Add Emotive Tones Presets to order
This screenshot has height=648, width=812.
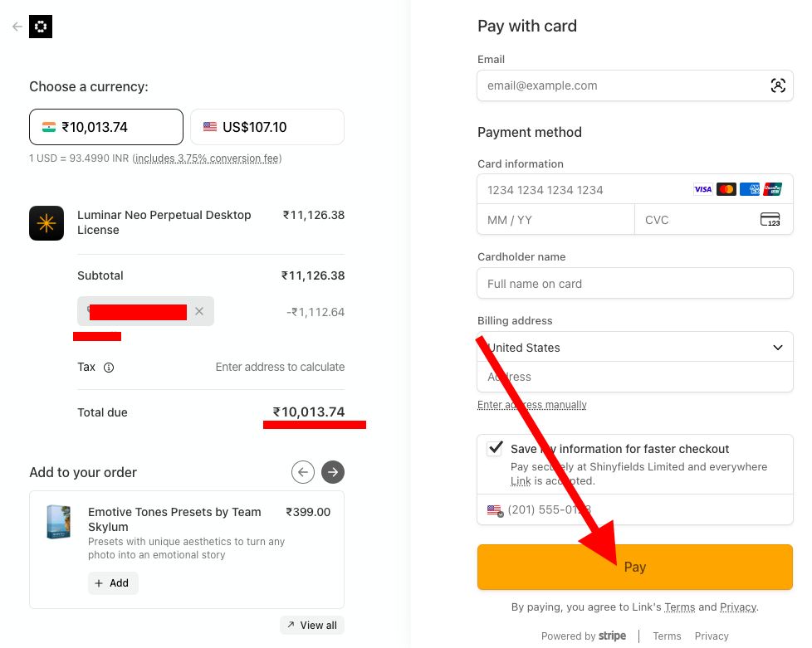pos(113,583)
